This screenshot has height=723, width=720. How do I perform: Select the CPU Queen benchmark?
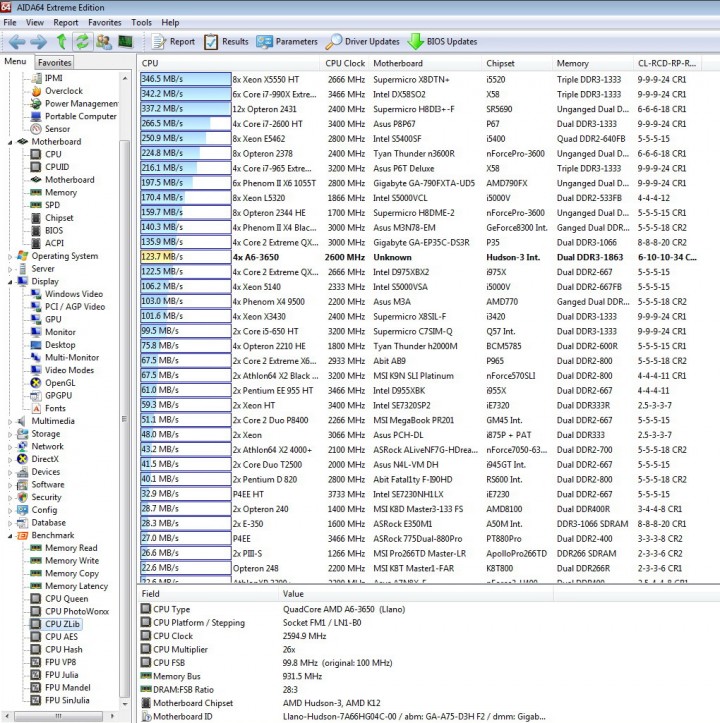(66, 599)
